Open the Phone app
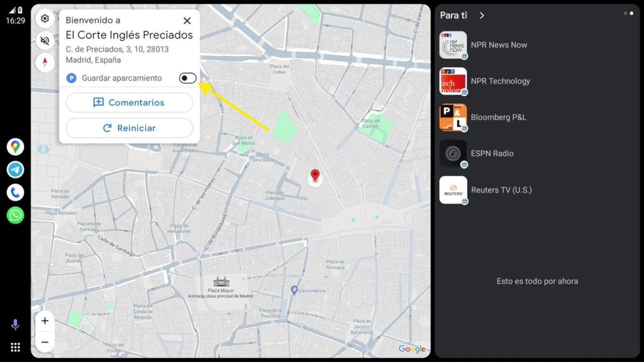This screenshot has width=644, height=362. [x=15, y=192]
